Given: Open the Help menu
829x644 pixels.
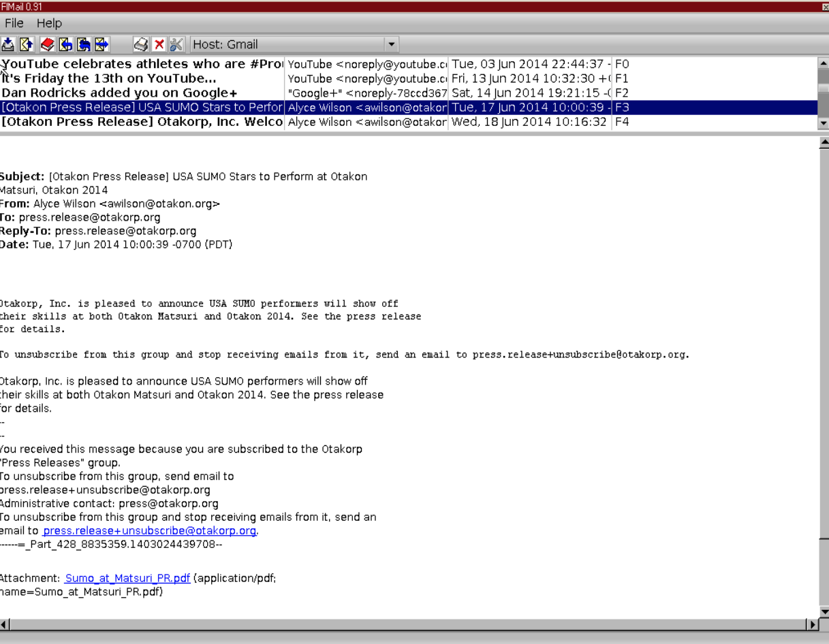Looking at the screenshot, I should click(x=50, y=22).
